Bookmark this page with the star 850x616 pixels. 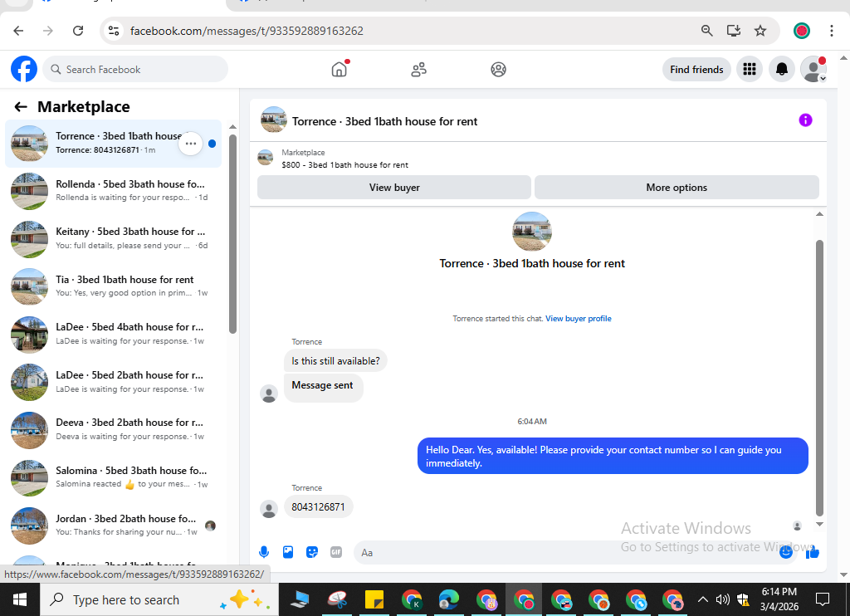pyautogui.click(x=760, y=31)
